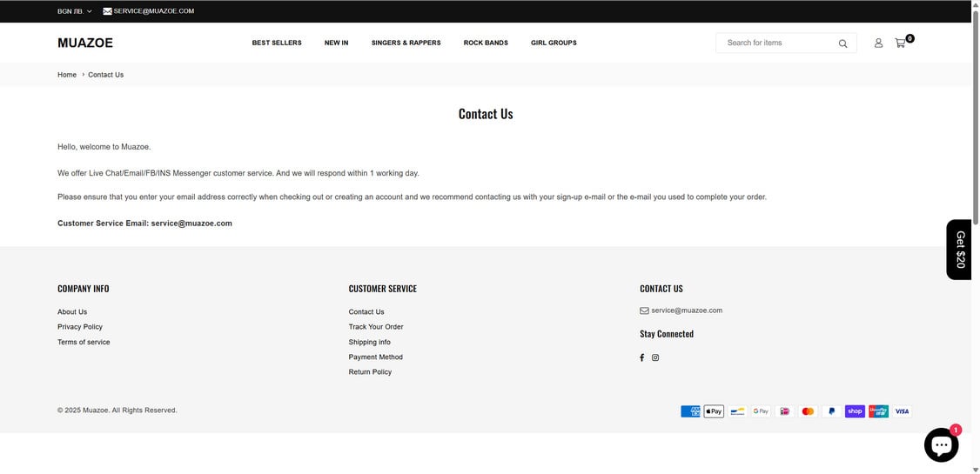Click the Google Pay payment icon
The width and height of the screenshot is (980, 474).
click(x=761, y=411)
